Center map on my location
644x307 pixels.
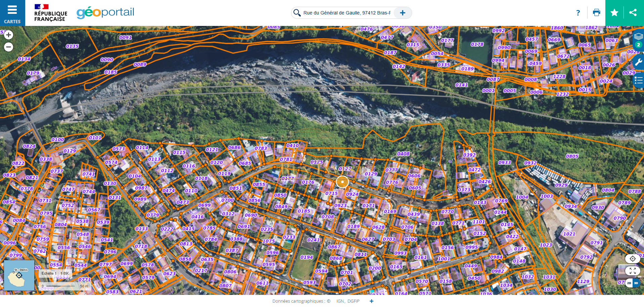tap(633, 259)
